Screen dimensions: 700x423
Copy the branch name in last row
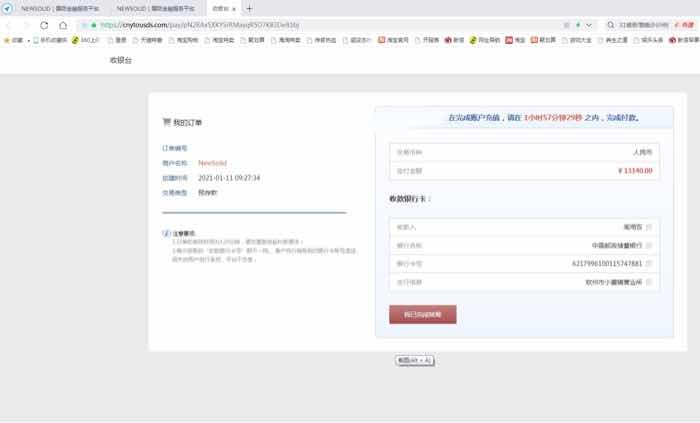649,282
